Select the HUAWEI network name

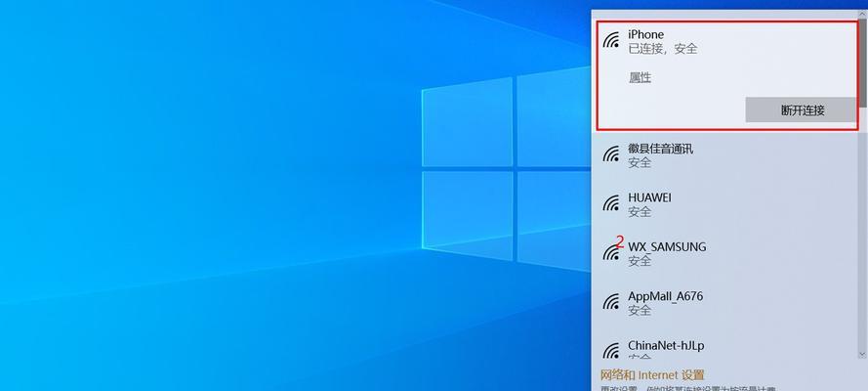tap(650, 197)
